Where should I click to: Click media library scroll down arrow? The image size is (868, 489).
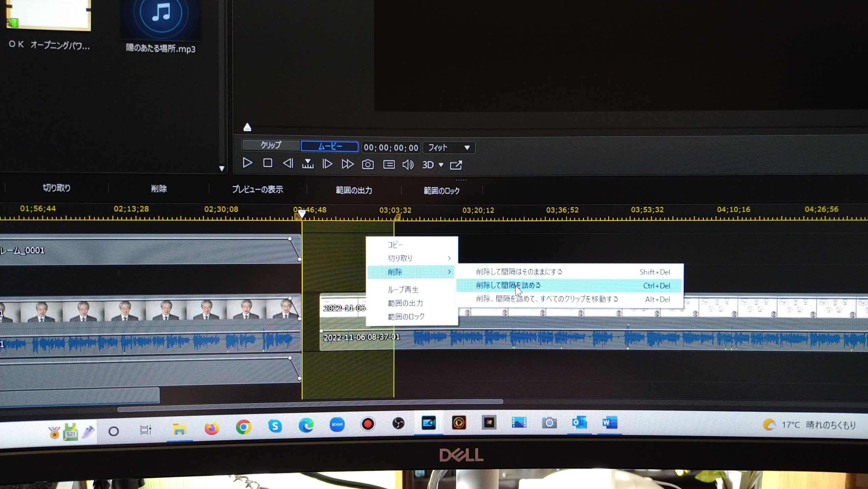pyautogui.click(x=222, y=168)
